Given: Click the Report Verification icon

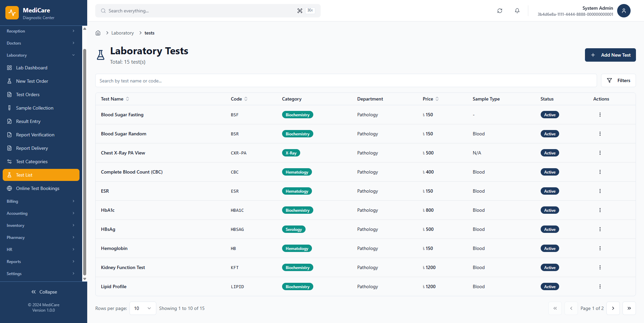Looking at the screenshot, I should tap(9, 135).
